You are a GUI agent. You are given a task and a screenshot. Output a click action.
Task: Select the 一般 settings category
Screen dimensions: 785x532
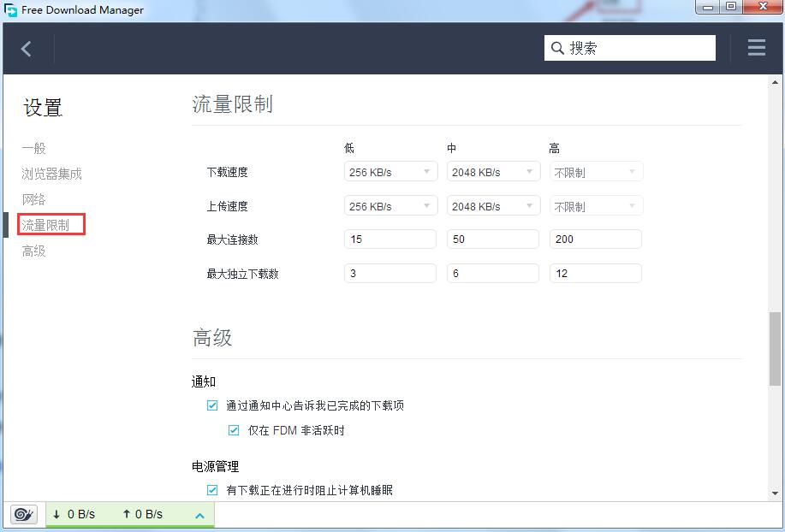click(33, 147)
